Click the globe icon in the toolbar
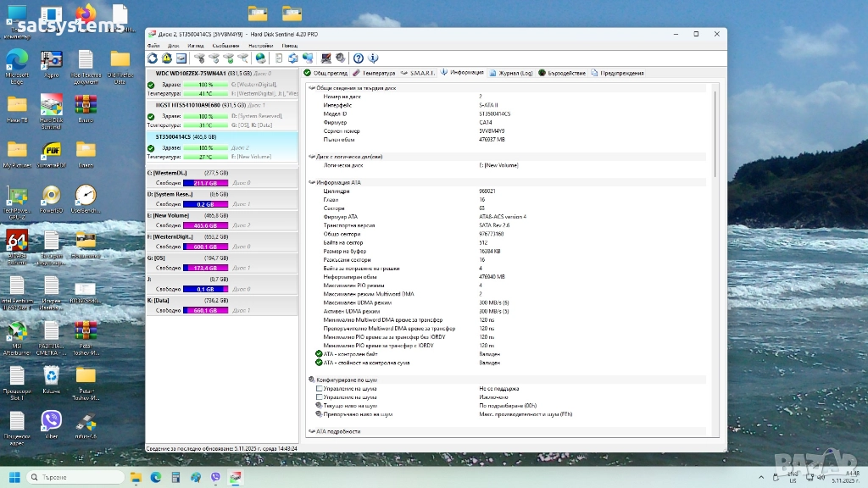868x488 pixels. point(260,58)
